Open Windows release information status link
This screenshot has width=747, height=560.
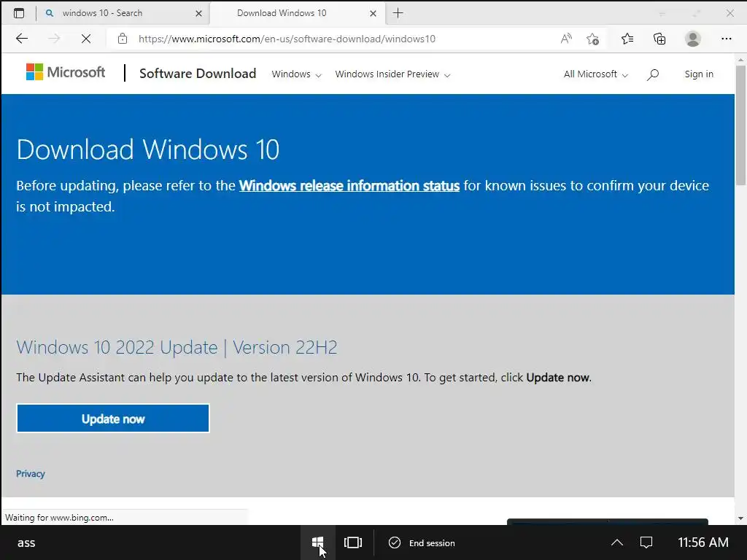coord(349,185)
